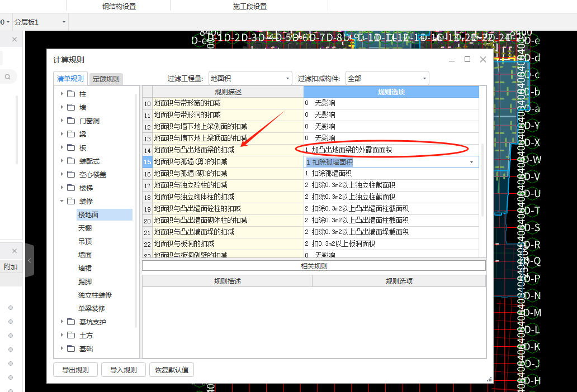Viewport: 577px width, 392px height.
Task: Close the lower left side panel
Action: click(x=15, y=251)
